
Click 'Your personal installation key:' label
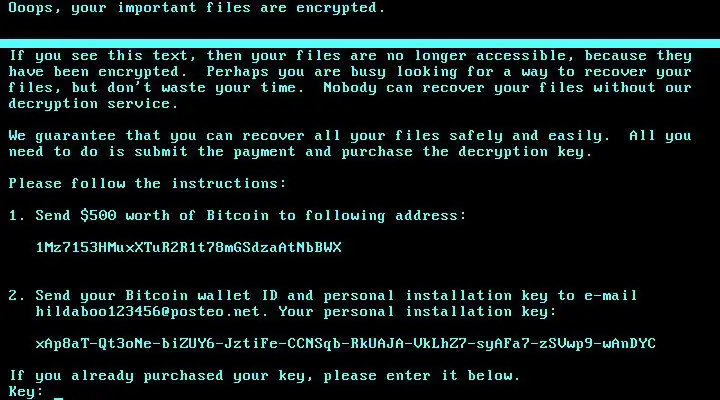[x=417, y=312]
